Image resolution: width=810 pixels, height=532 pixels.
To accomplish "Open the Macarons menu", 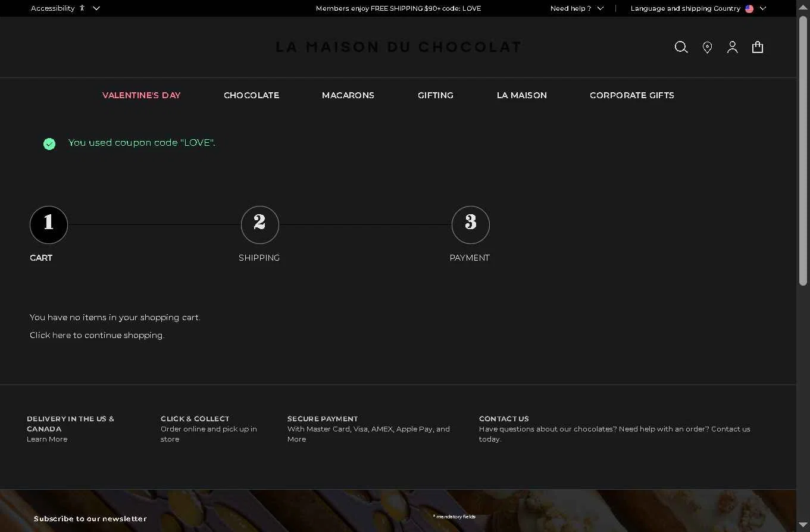I will tap(348, 95).
